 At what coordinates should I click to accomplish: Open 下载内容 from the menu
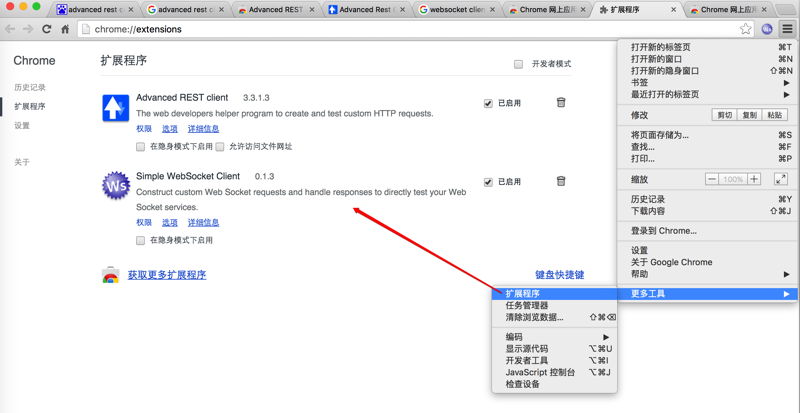pyautogui.click(x=707, y=211)
